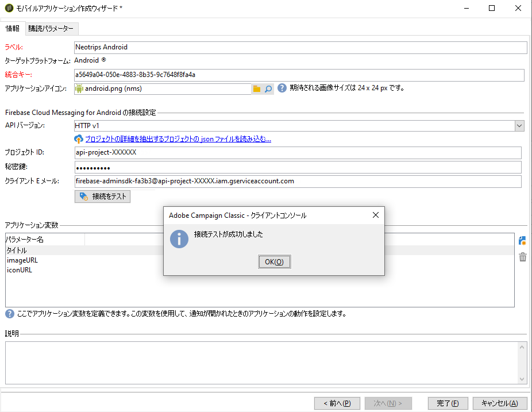Open link to load project json file
This screenshot has width=532, height=412.
point(178,139)
